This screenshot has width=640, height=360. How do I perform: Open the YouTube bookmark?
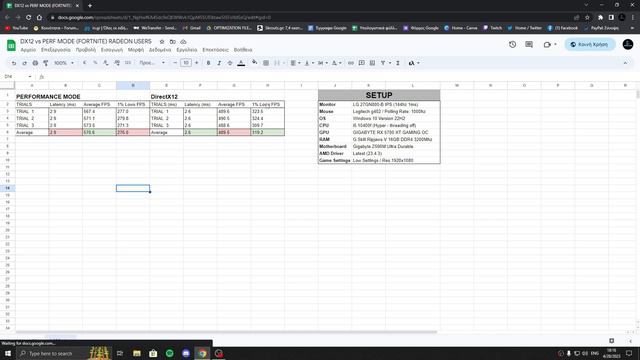point(16,28)
